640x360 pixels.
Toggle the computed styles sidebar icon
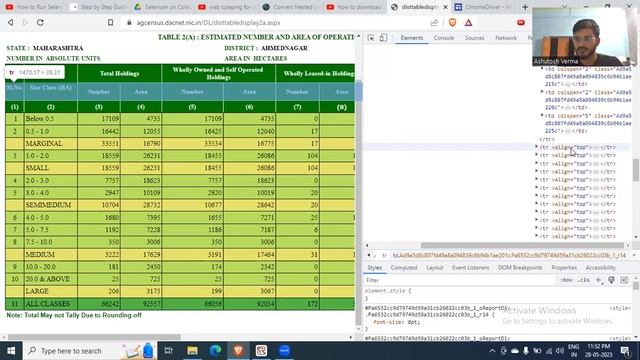[x=624, y=280]
